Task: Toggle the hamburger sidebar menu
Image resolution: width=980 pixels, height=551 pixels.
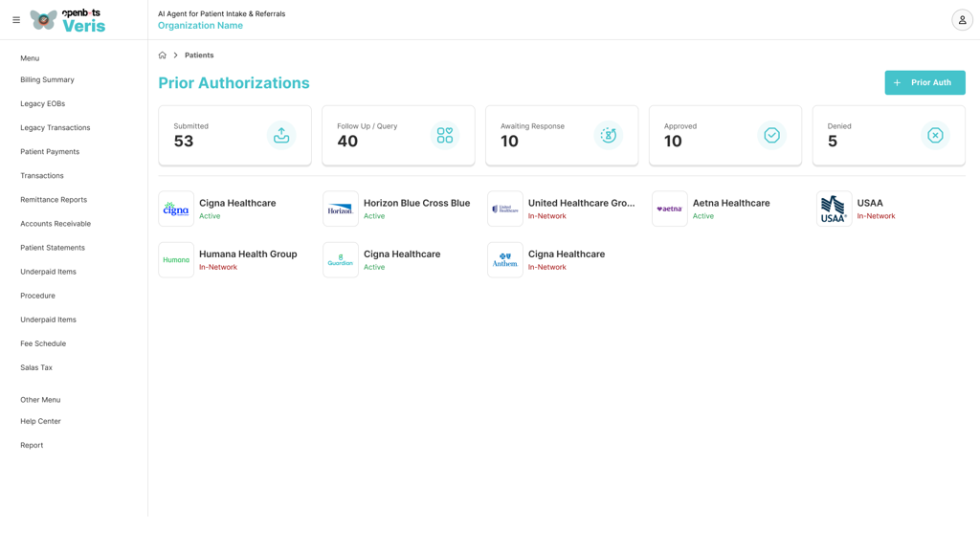Action: (16, 20)
